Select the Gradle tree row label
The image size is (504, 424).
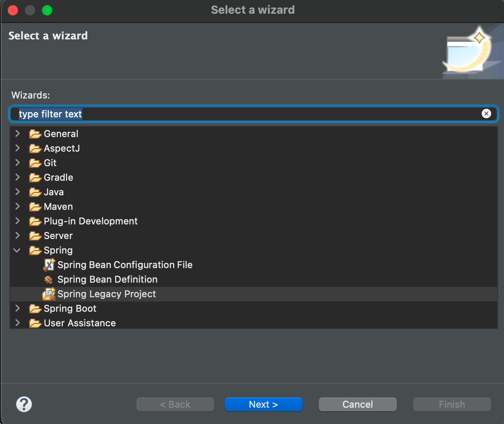[x=58, y=177]
